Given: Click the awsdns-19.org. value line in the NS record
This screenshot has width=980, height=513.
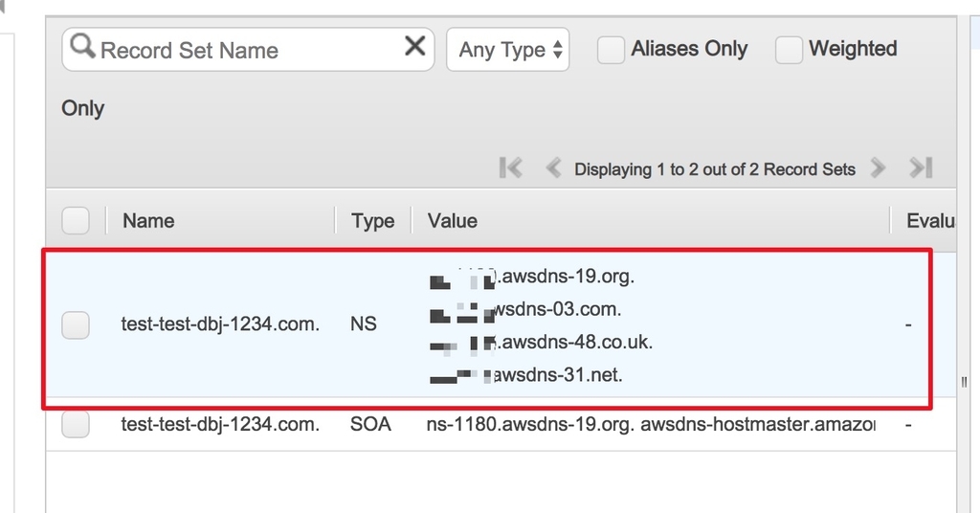Looking at the screenshot, I should click(532, 277).
